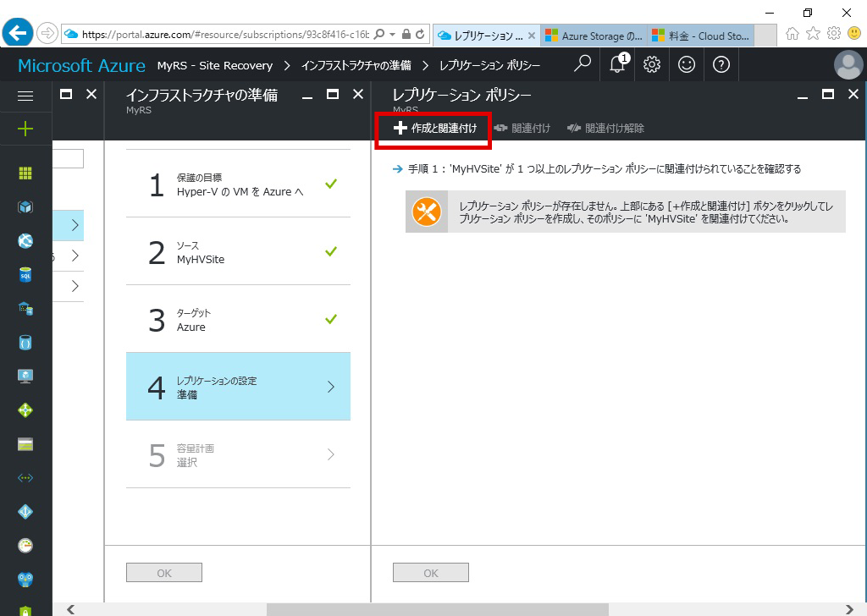Click the address bar search magnifier icon
The width and height of the screenshot is (867, 616).
[x=379, y=34]
